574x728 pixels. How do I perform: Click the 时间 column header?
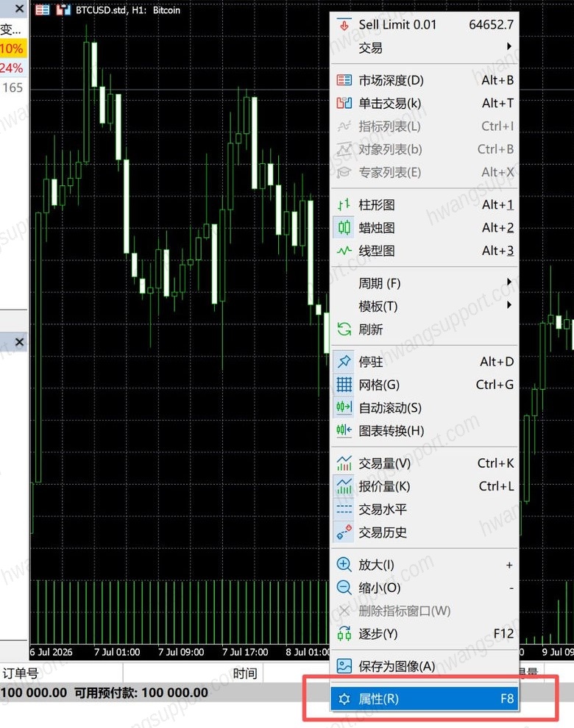(x=245, y=673)
